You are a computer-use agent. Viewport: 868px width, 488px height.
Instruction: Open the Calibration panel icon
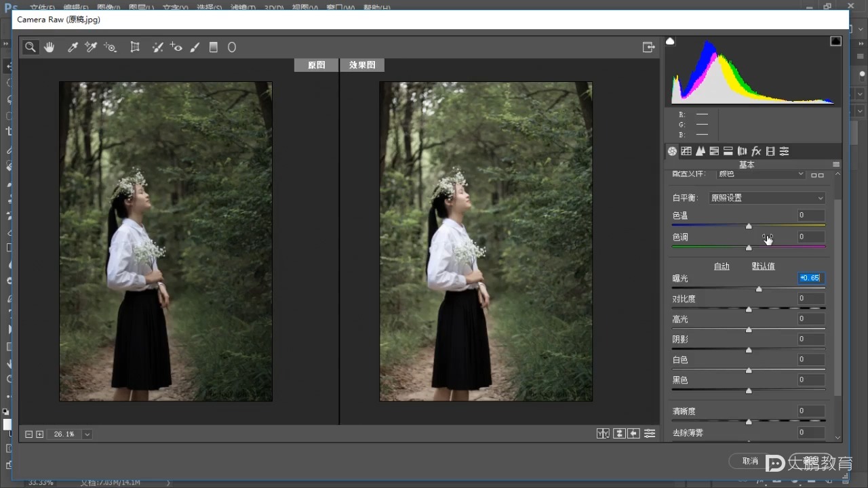click(x=770, y=151)
